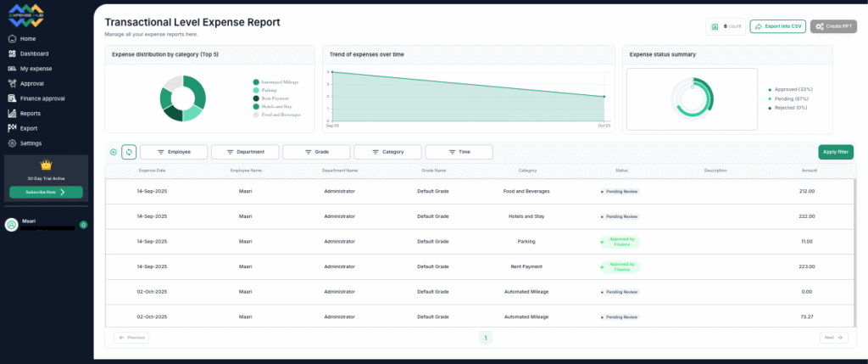Click the record count icon
The image size is (868, 364).
(715, 26)
